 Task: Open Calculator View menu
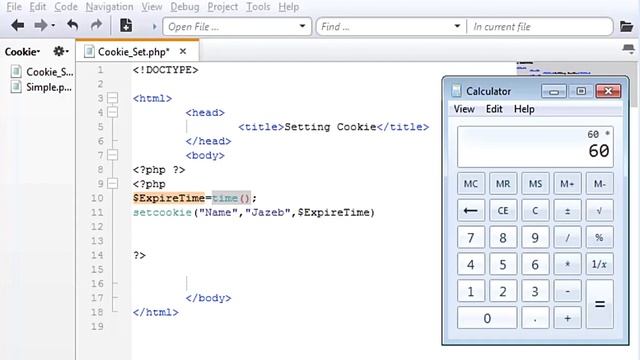[464, 109]
